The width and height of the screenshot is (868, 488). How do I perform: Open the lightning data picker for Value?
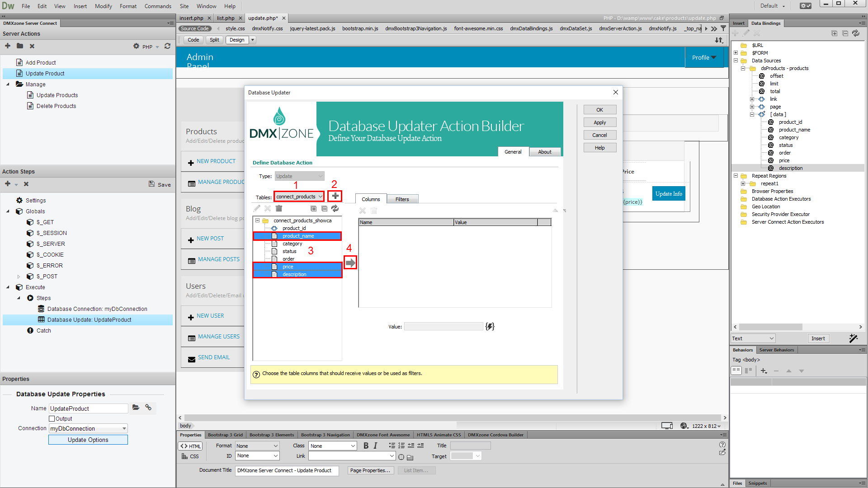point(490,326)
